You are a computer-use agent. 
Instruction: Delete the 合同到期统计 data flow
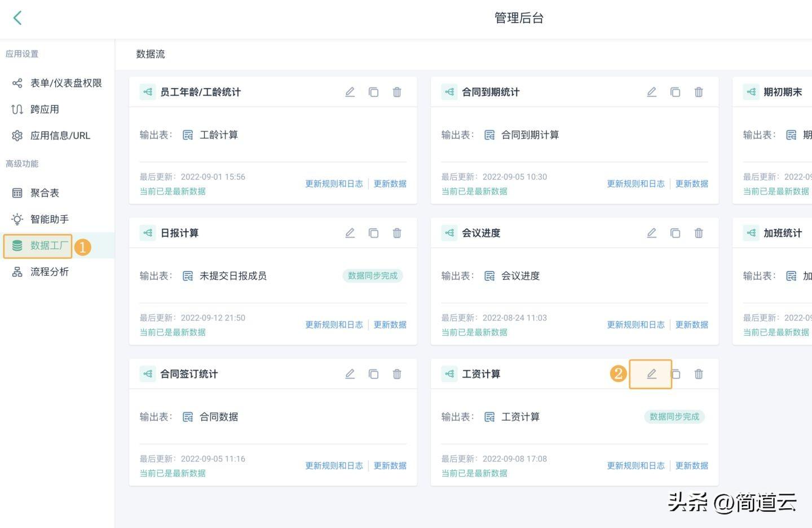pyautogui.click(x=699, y=92)
